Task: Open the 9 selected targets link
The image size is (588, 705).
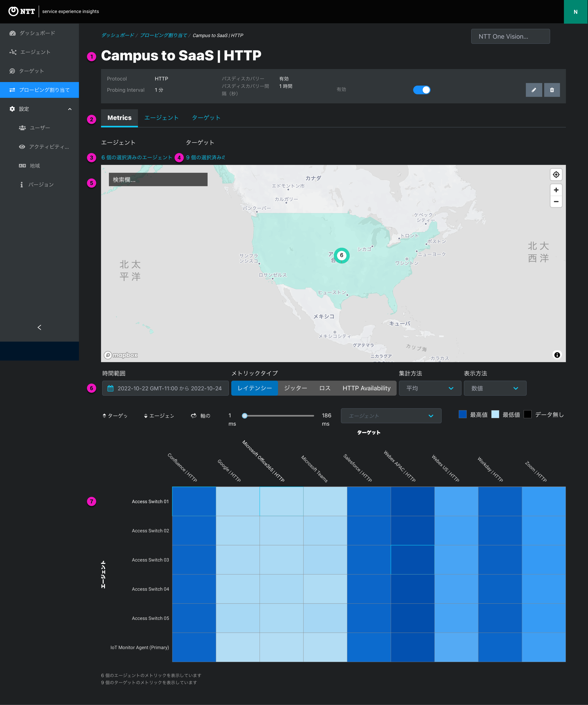Action: coord(205,157)
